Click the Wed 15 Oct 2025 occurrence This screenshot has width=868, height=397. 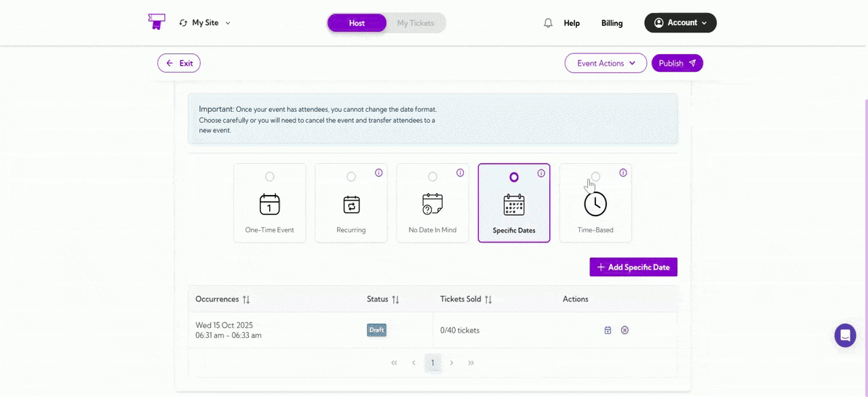tap(224, 325)
